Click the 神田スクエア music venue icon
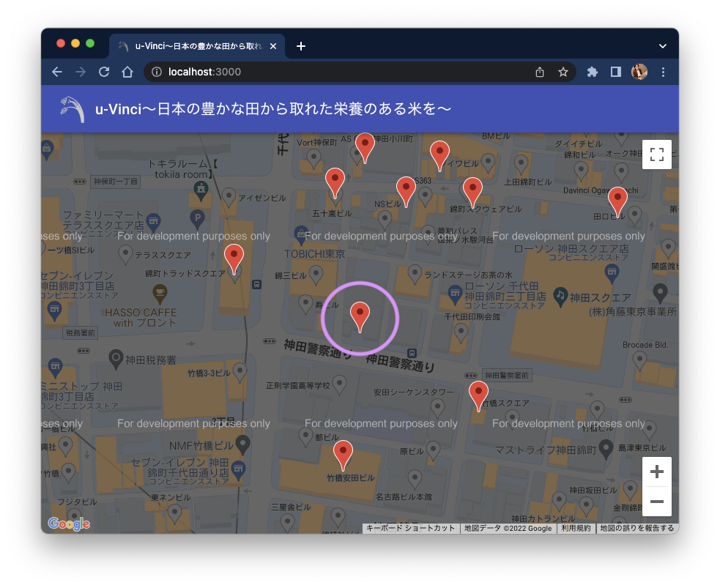720x588 pixels. point(560,297)
